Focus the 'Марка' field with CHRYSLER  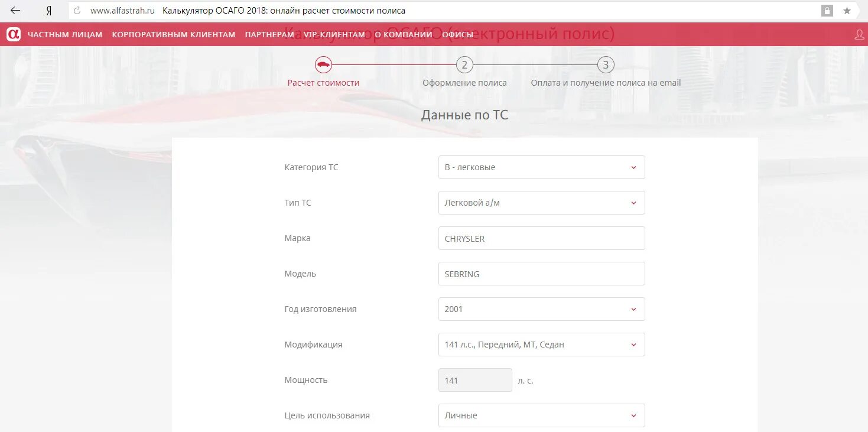pos(542,238)
